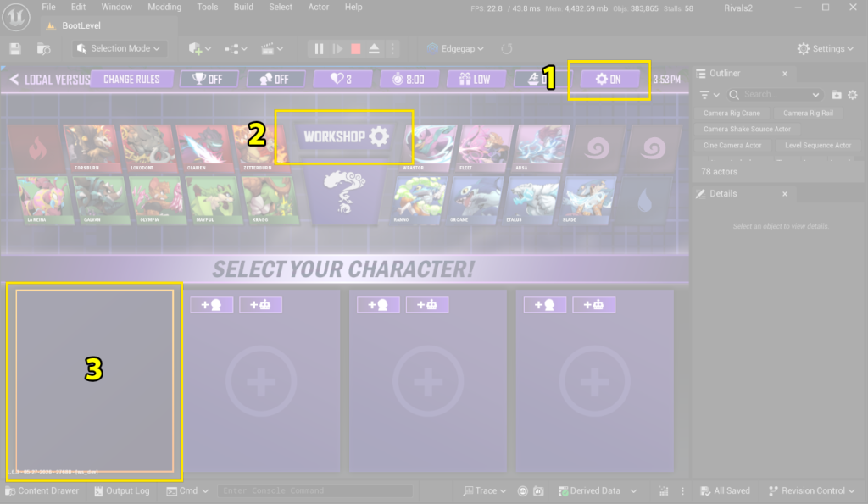The width and height of the screenshot is (868, 504).
Task: Click the eject from player icon
Action: click(x=374, y=48)
